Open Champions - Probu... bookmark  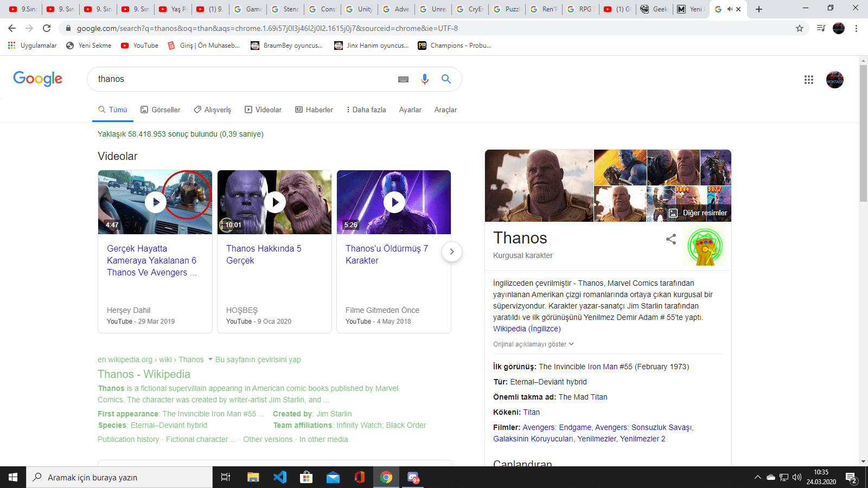[455, 46]
